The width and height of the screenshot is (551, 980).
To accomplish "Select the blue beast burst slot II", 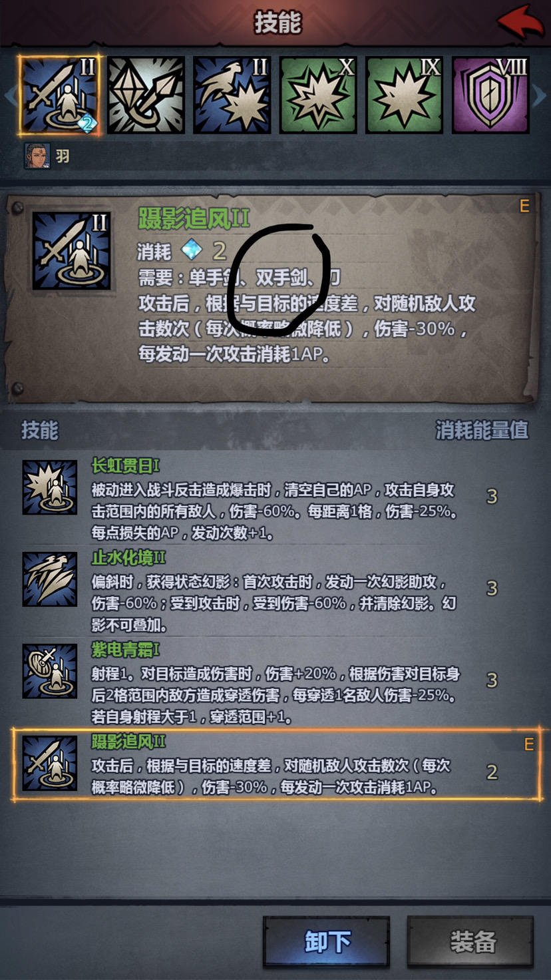I will [x=232, y=95].
